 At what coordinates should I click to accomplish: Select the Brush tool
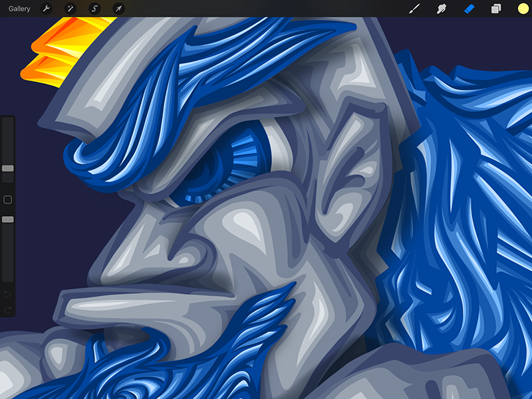click(414, 9)
